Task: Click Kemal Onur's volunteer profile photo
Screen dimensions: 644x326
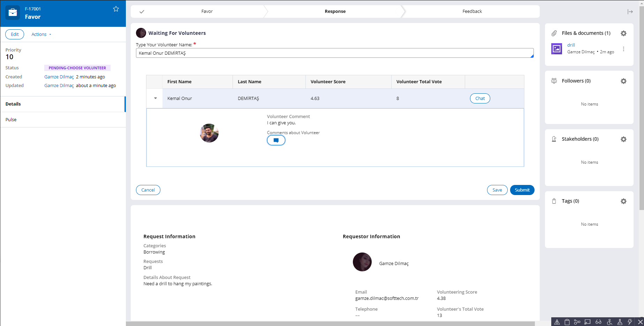Action: click(209, 133)
